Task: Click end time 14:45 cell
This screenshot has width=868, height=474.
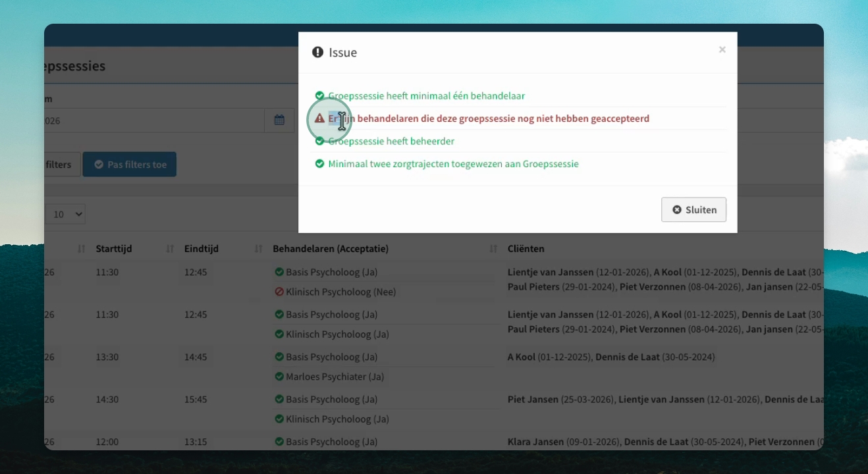Action: click(x=196, y=357)
